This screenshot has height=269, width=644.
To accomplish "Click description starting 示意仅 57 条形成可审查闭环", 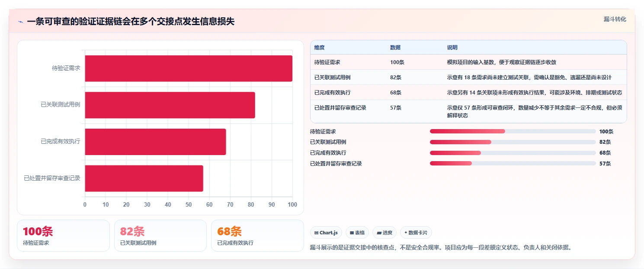I will tap(535, 112).
